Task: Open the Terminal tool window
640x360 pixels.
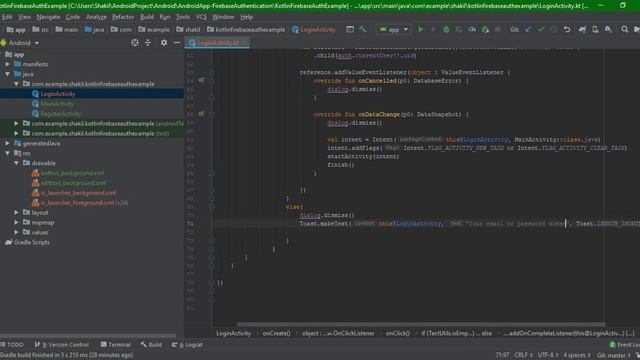Action: coord(116,344)
